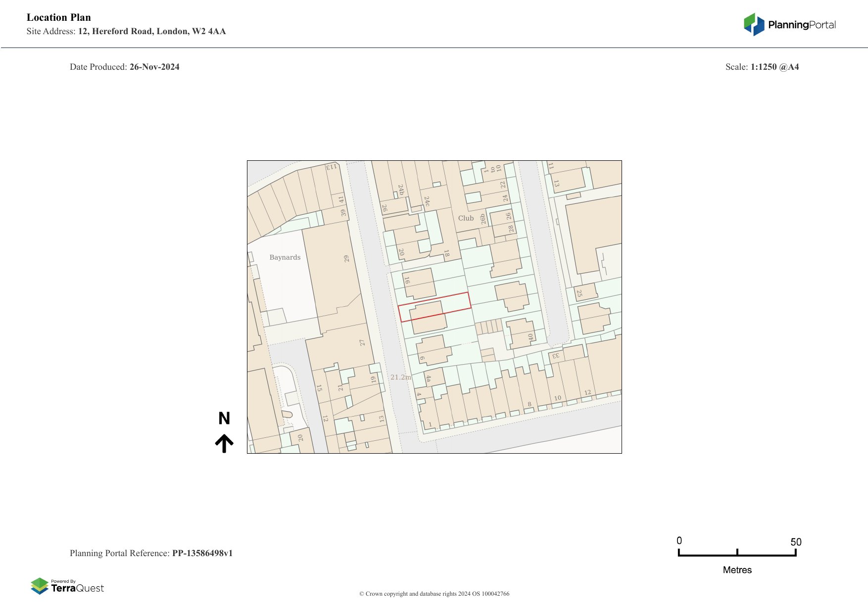Click the Scale 1:1250 @A4 text
Screen dimensions: 868x614
click(762, 67)
